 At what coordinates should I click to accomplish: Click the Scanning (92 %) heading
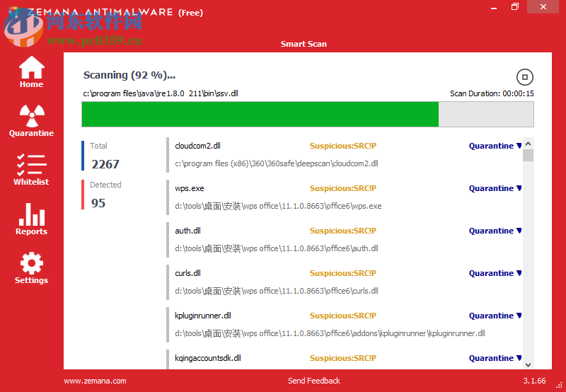pos(129,75)
